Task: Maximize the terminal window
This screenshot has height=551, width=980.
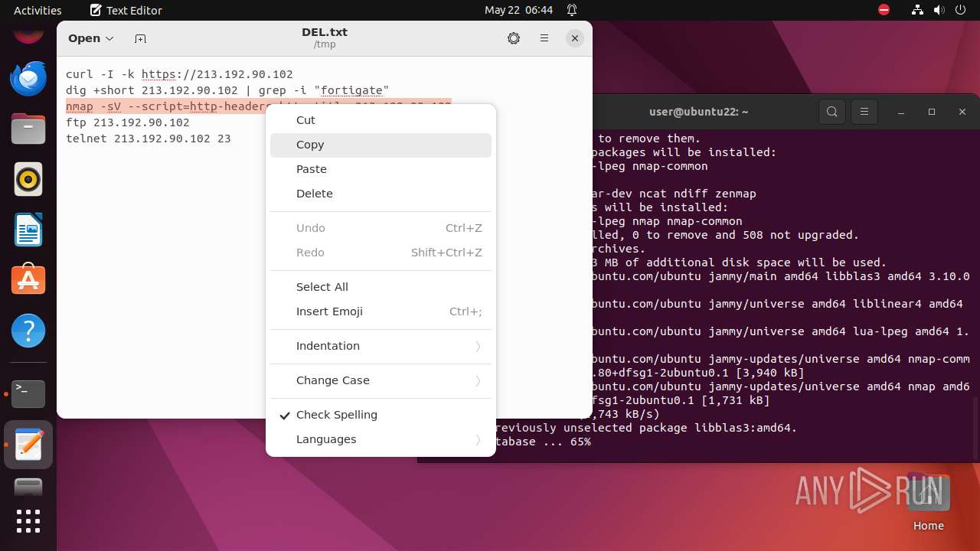Action: pos(932,112)
